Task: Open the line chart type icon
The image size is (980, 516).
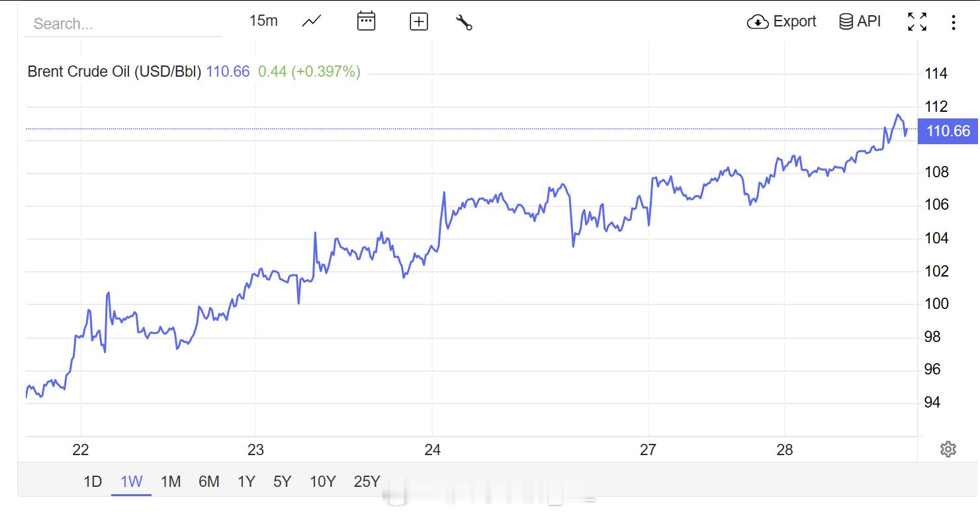Action: (x=312, y=21)
